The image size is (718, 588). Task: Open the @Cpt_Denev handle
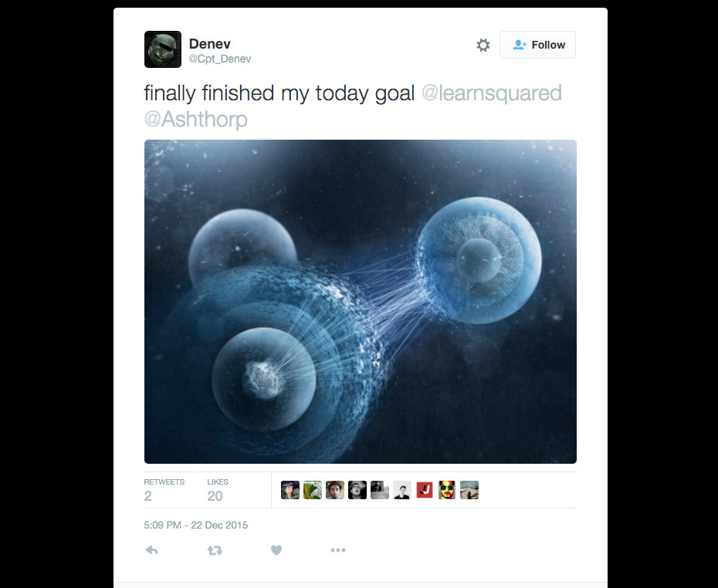click(x=220, y=59)
